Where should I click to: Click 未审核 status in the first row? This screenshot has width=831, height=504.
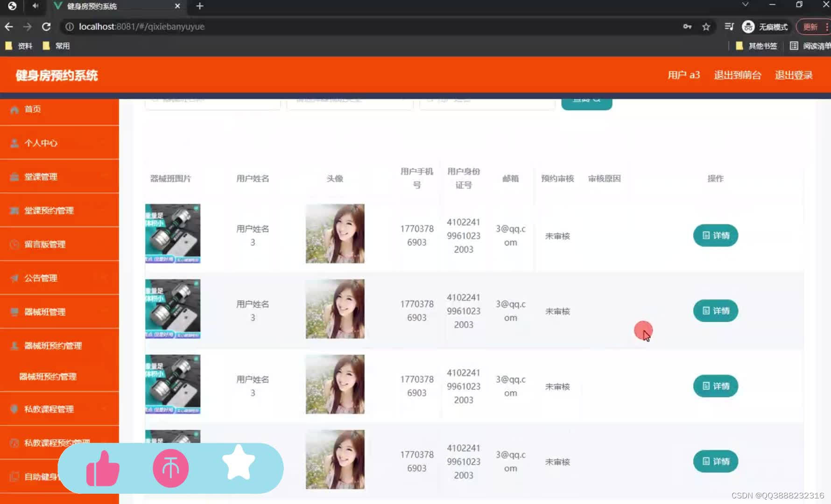(557, 236)
